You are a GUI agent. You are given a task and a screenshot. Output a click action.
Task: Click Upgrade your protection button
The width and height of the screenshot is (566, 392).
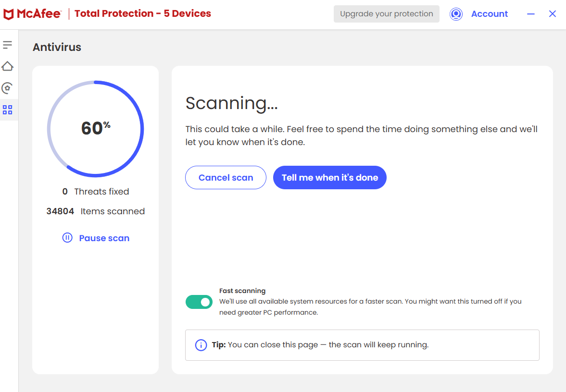[387, 14]
